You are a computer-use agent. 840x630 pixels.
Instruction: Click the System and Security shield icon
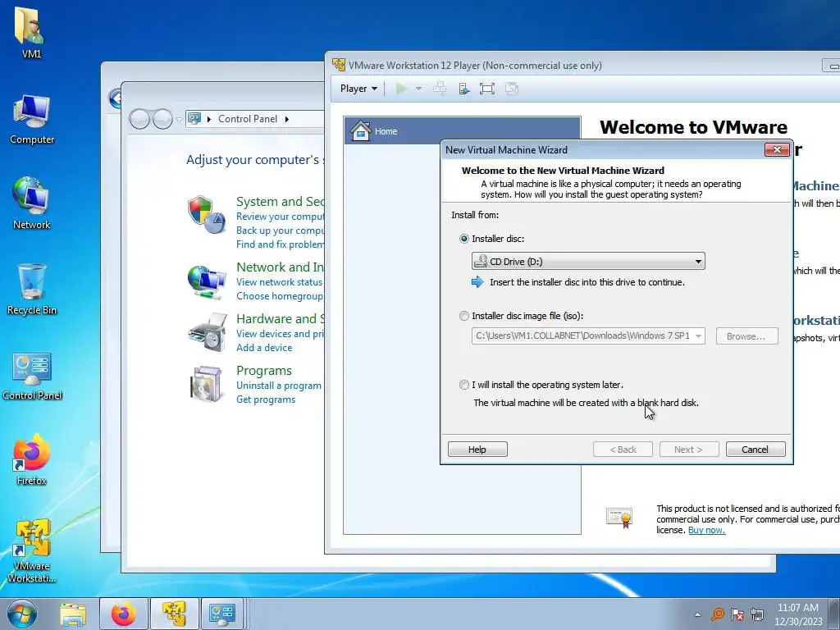206,214
